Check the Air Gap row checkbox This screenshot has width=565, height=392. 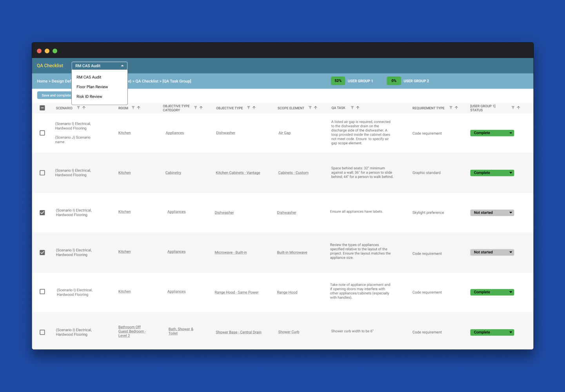click(x=42, y=133)
